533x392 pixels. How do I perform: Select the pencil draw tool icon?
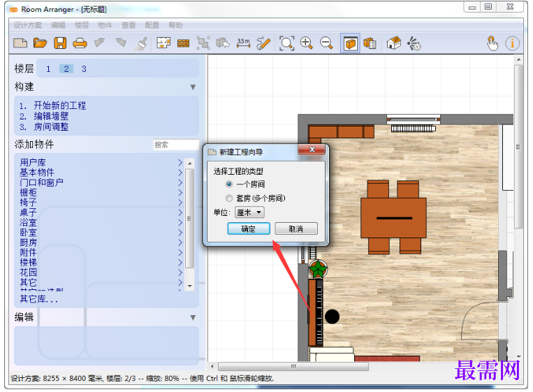point(263,43)
